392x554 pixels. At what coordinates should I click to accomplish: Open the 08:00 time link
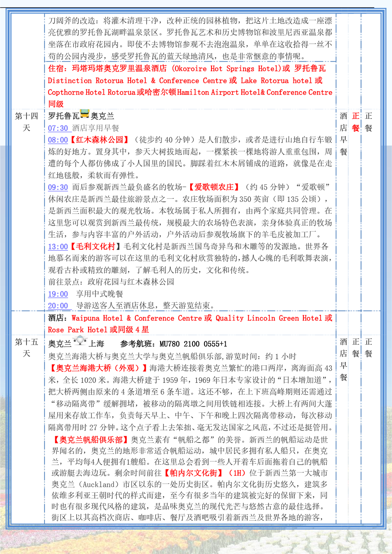(58, 140)
